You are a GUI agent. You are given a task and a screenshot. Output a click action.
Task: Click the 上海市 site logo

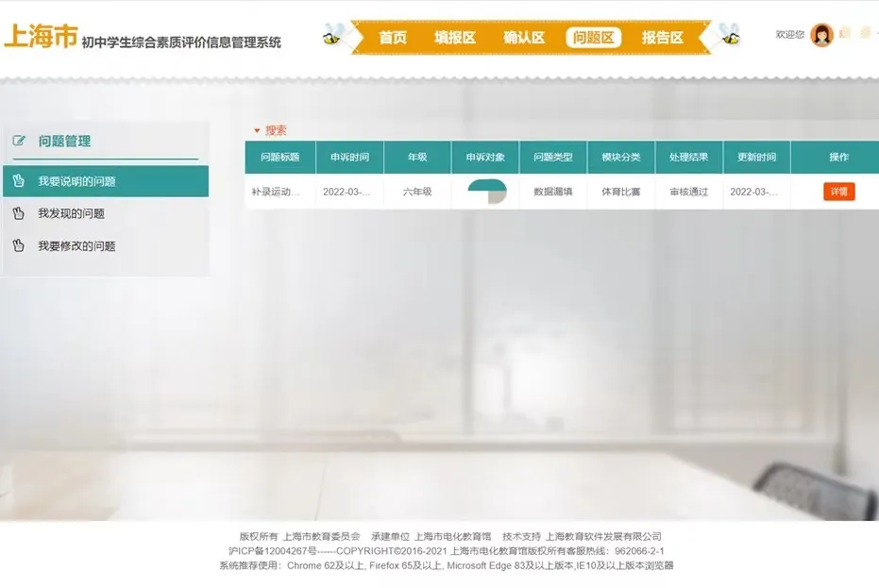40,36
